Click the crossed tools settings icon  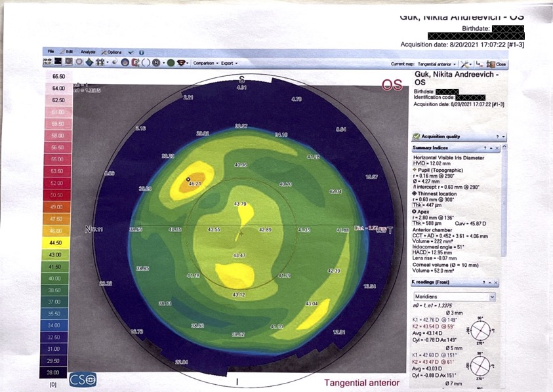464,64
